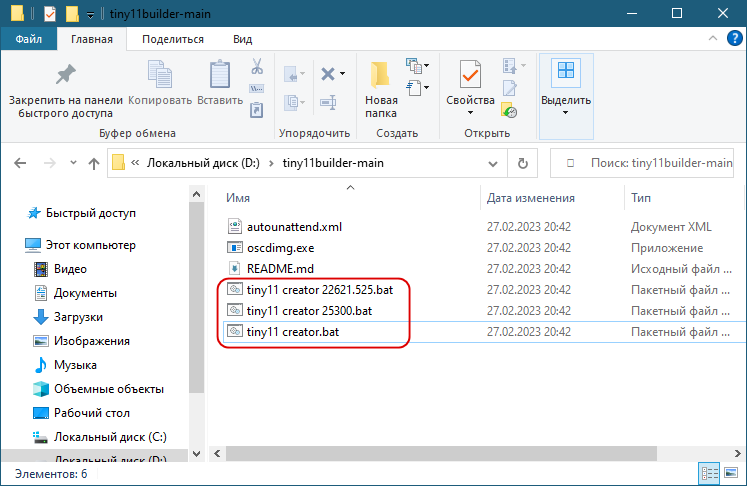This screenshot has height=486, width=747.
Task: Click the Open icon in Открыть group
Action: 510,66
